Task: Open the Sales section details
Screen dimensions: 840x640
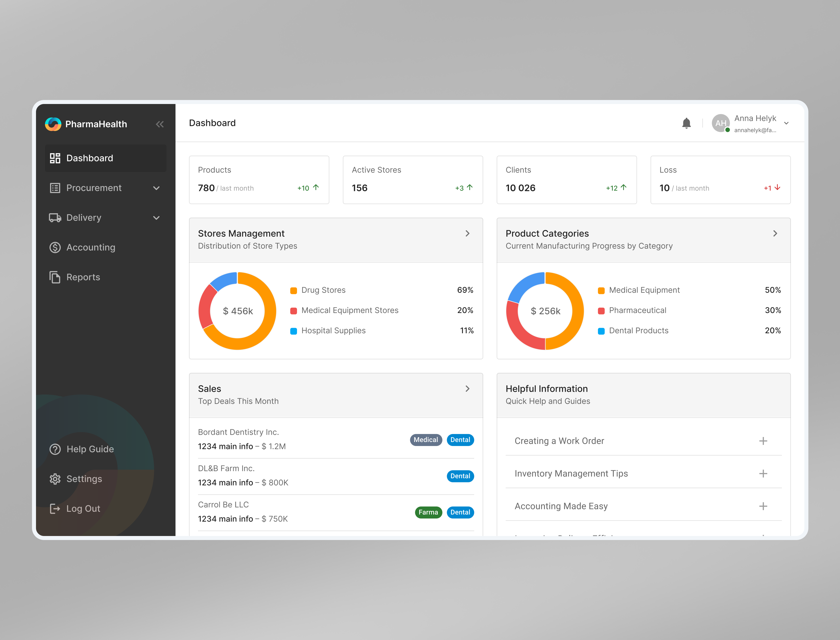Action: [468, 388]
